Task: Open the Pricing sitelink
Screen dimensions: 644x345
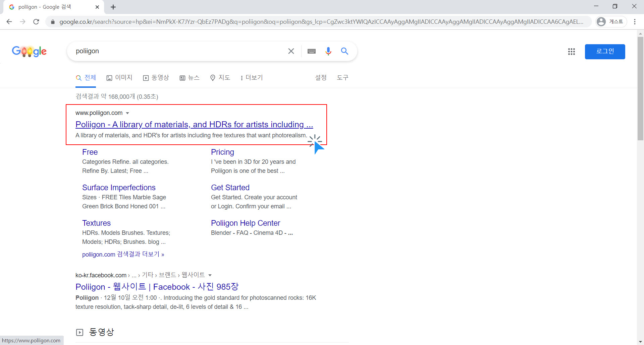Action: [x=222, y=152]
